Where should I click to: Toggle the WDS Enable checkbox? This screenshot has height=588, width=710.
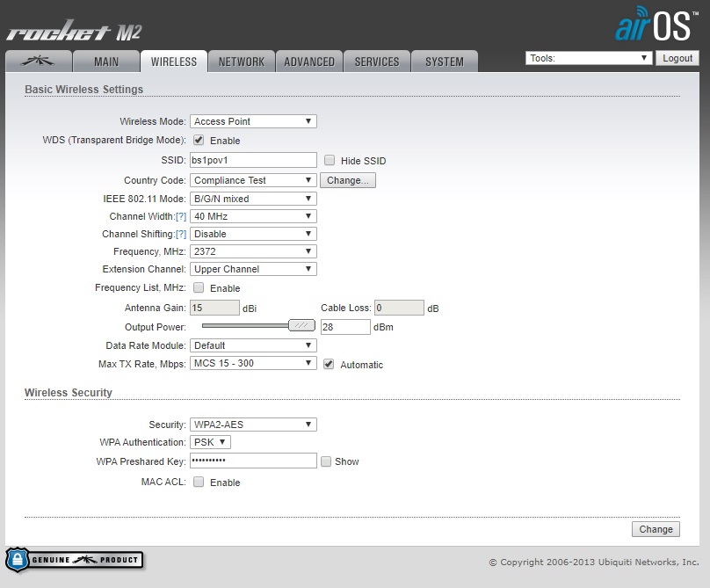pos(199,140)
